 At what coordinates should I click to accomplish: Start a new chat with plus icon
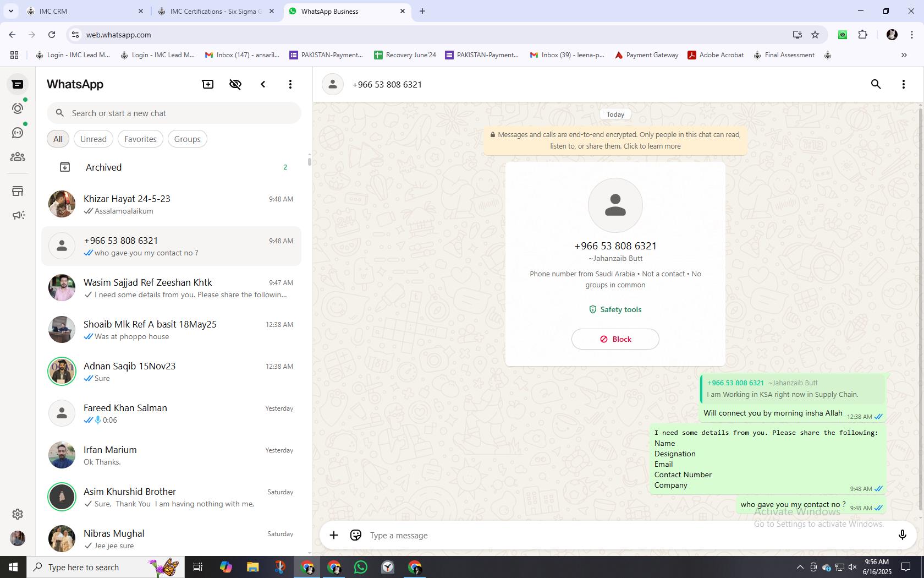point(208,84)
